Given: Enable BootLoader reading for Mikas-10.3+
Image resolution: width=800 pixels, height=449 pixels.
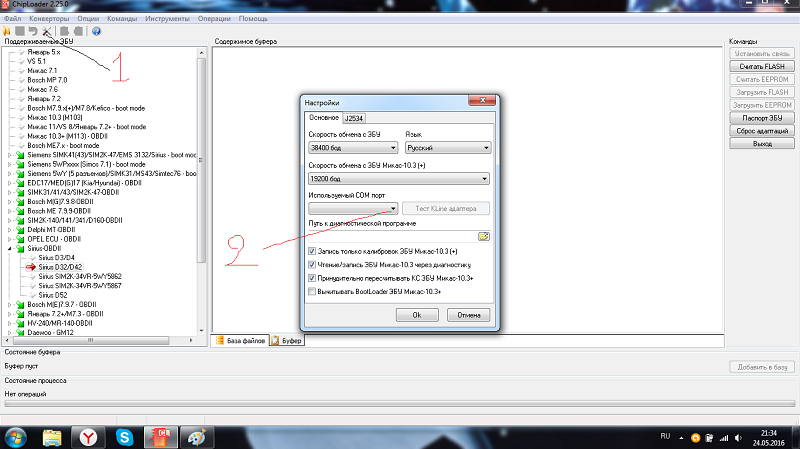Looking at the screenshot, I should 313,291.
